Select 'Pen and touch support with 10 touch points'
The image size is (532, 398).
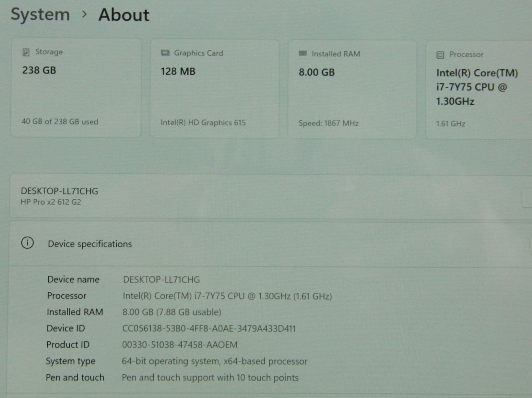pos(210,378)
